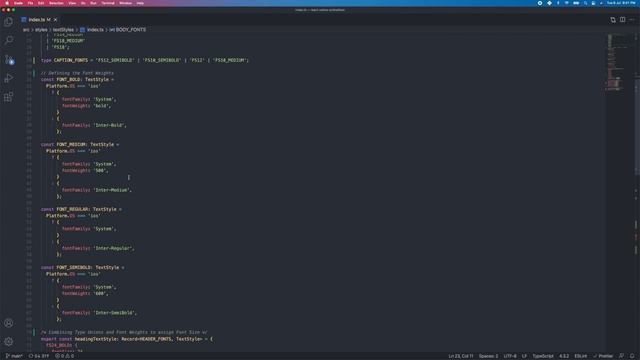Open the File menu
This screenshot has height=360, width=640.
coord(31,3)
